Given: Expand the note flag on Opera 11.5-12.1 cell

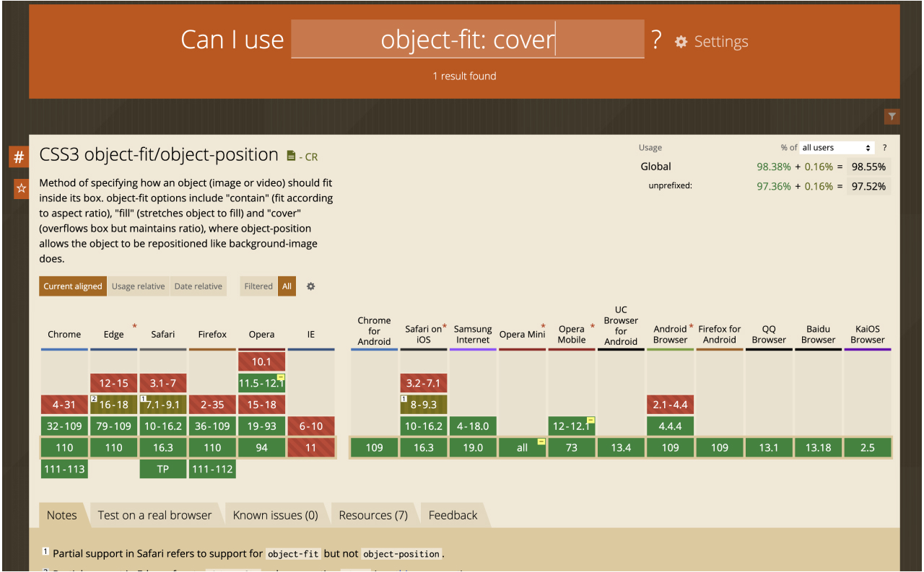Looking at the screenshot, I should click(x=281, y=377).
